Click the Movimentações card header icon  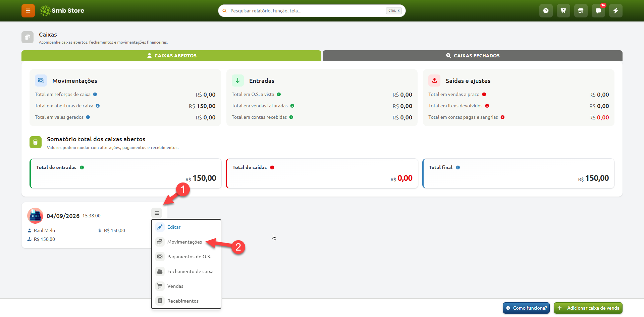coord(41,81)
